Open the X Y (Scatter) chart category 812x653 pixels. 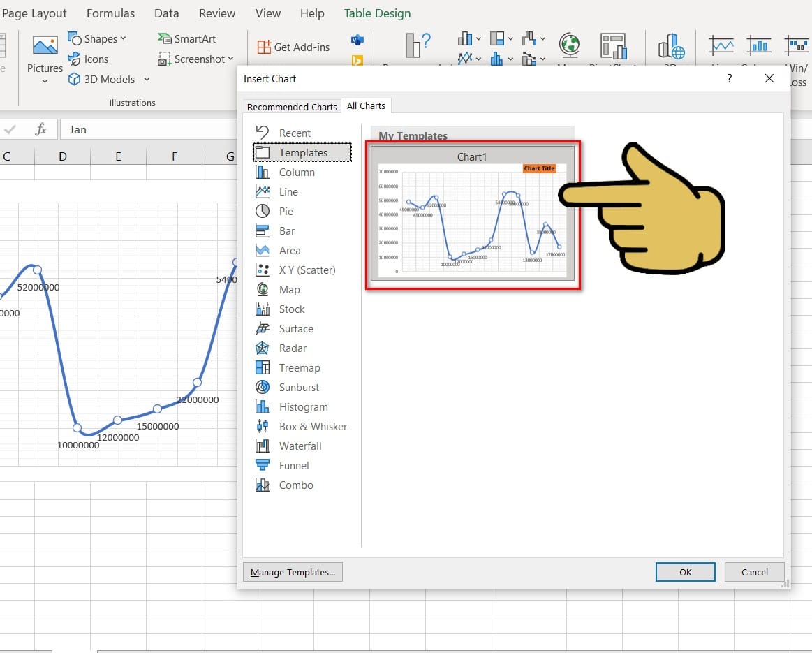tap(307, 270)
